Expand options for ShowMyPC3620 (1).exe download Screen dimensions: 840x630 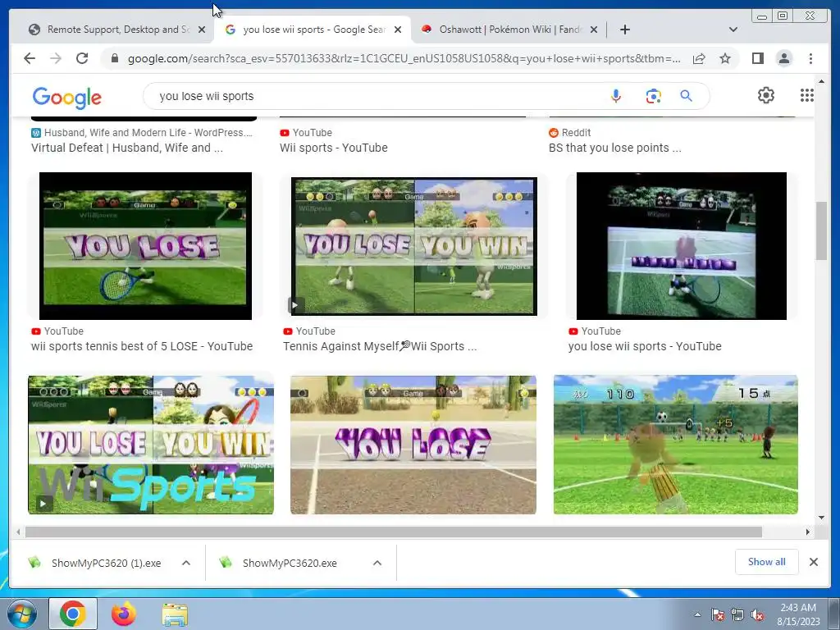pyautogui.click(x=186, y=563)
